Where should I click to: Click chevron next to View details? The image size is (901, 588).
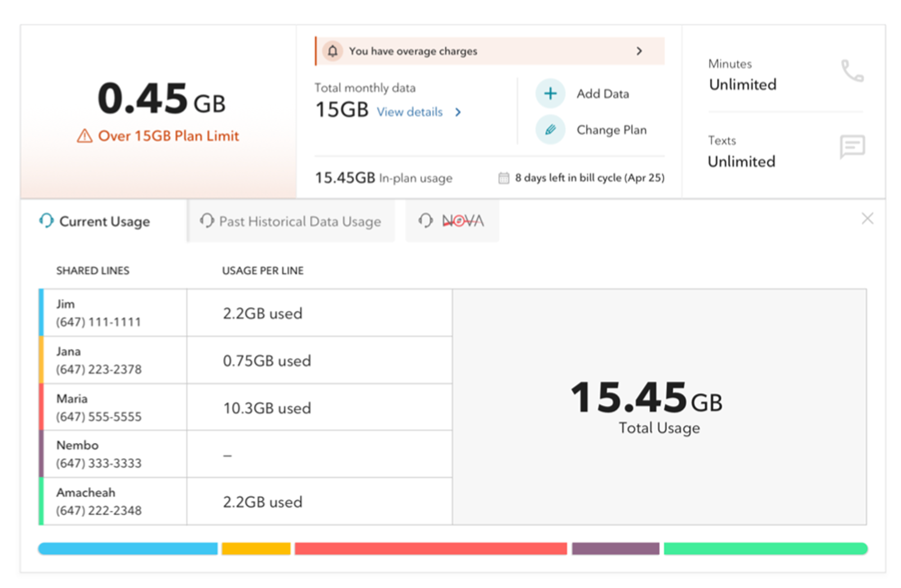pyautogui.click(x=458, y=112)
